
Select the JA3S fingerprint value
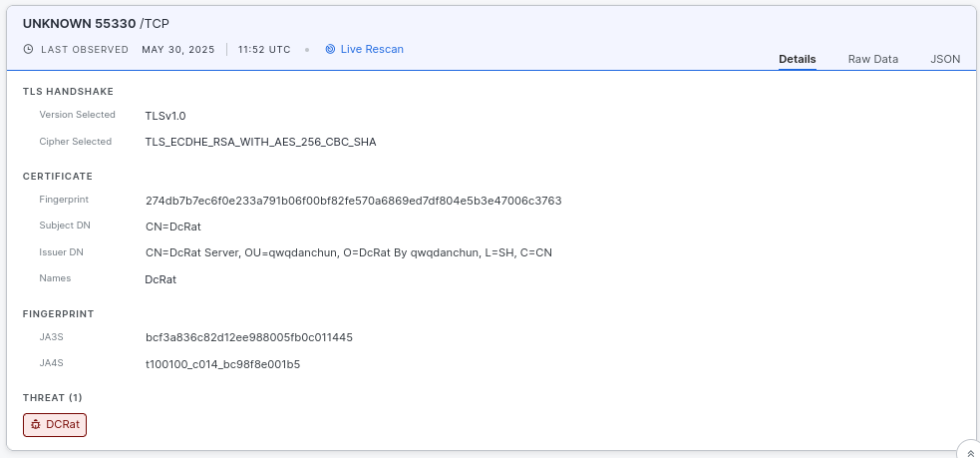pyautogui.click(x=248, y=337)
